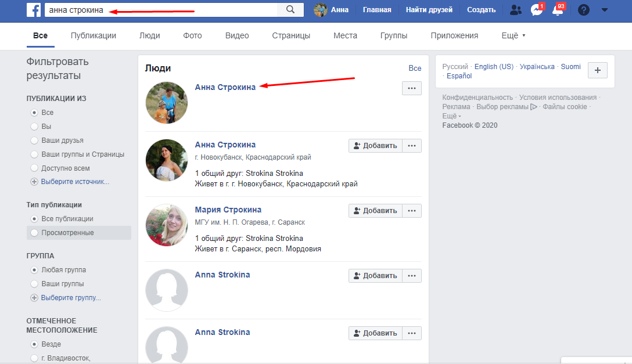This screenshot has height=364, width=632.
Task: Add first Anna Strokina as friend
Action: point(375,275)
